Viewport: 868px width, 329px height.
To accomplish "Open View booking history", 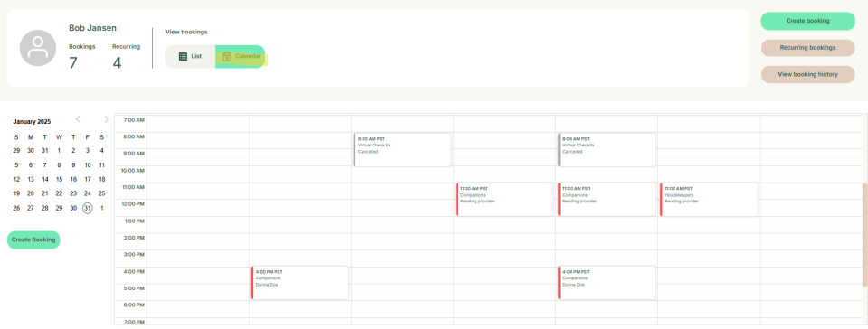I will click(x=807, y=74).
